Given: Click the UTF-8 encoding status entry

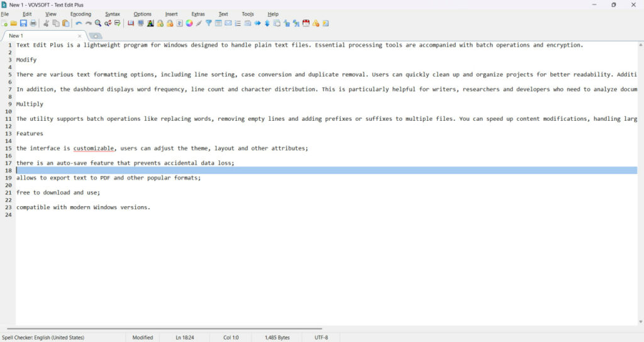Looking at the screenshot, I should [x=321, y=338].
